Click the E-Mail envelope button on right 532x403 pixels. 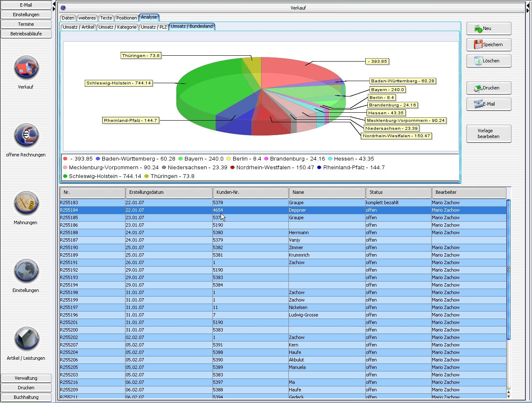click(x=489, y=104)
